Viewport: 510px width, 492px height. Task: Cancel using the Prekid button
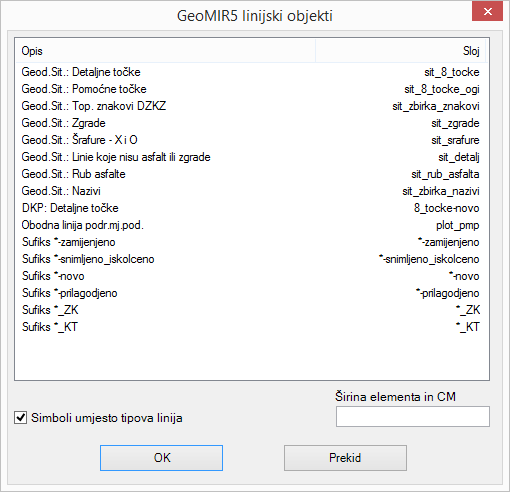(x=345, y=458)
